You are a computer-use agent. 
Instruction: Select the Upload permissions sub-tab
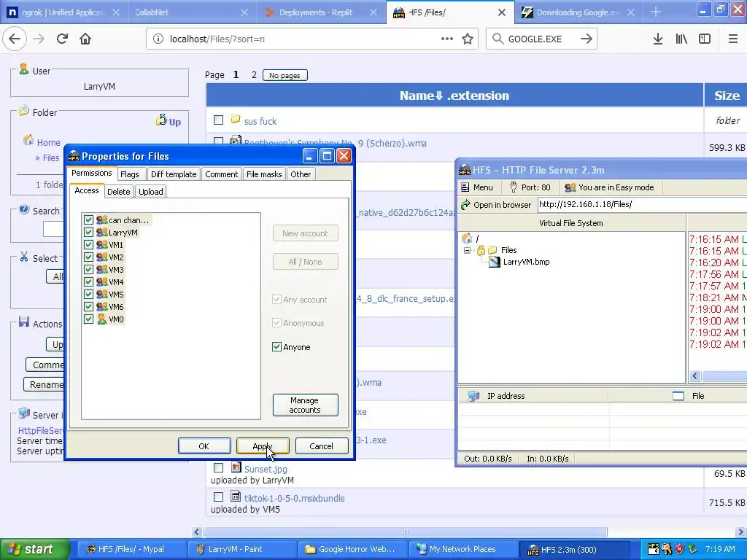point(151,192)
